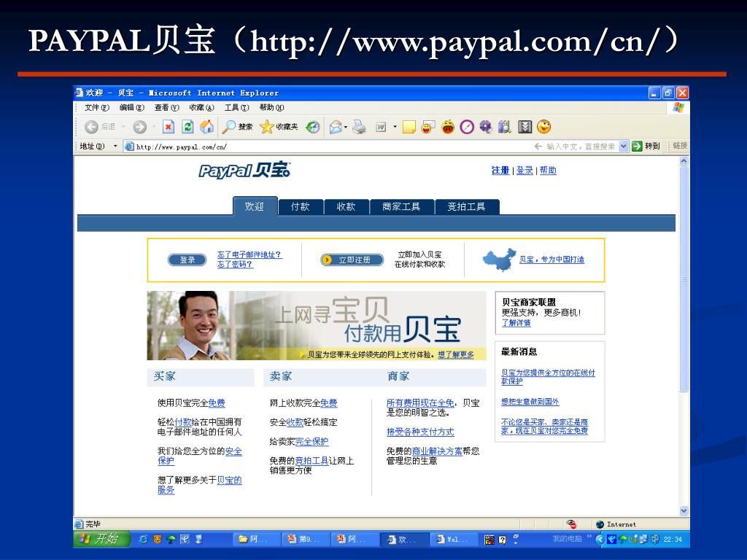The height and width of the screenshot is (560, 747).
Task: Go to the Home page icon
Action: [206, 127]
